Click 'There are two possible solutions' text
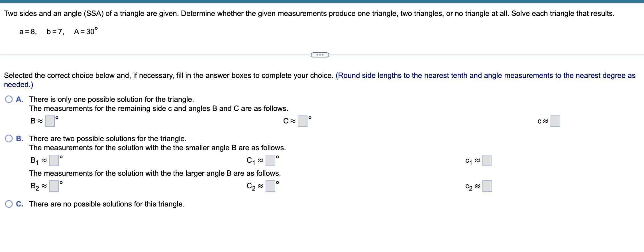Image resolution: width=644 pixels, height=252 pixels. (x=108, y=139)
